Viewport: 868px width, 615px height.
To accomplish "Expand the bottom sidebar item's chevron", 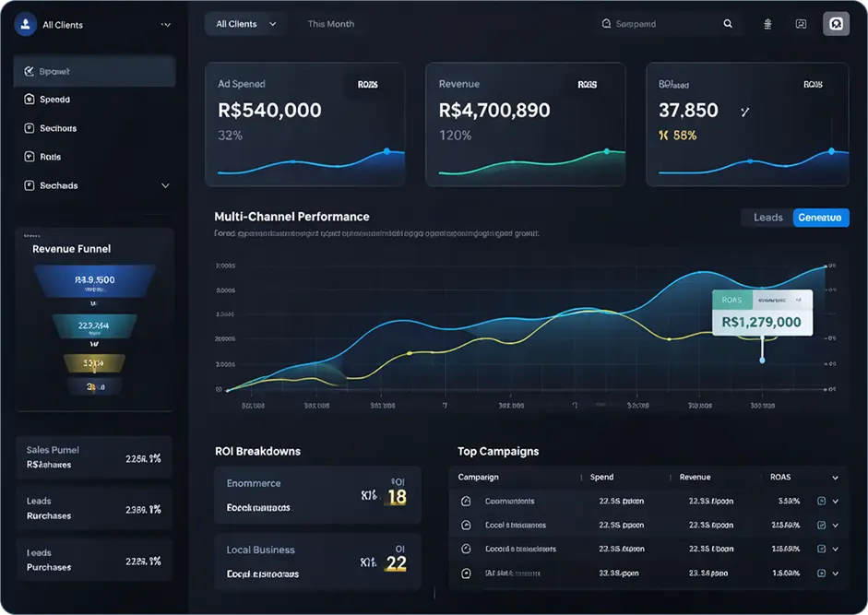I will tap(165, 185).
